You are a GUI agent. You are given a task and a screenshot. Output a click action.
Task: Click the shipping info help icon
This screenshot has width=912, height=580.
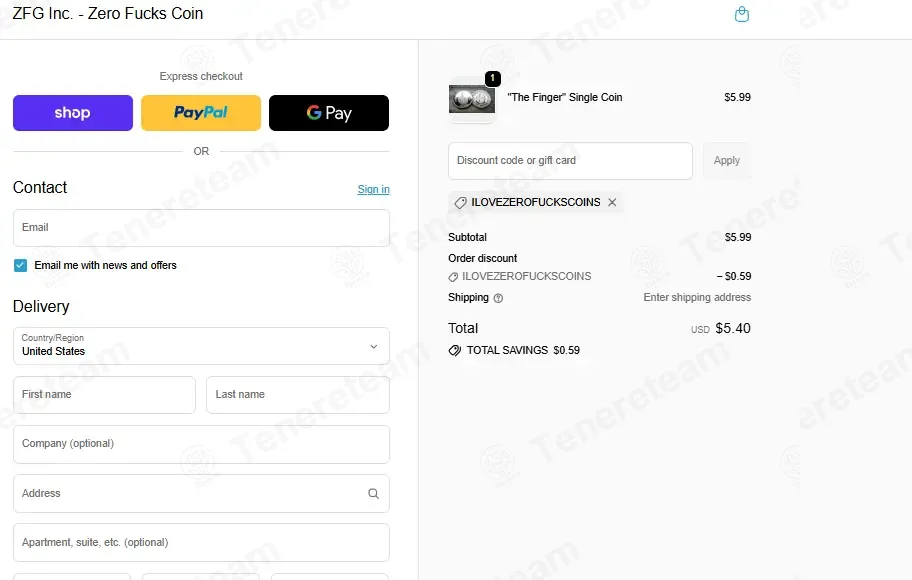pyautogui.click(x=498, y=298)
